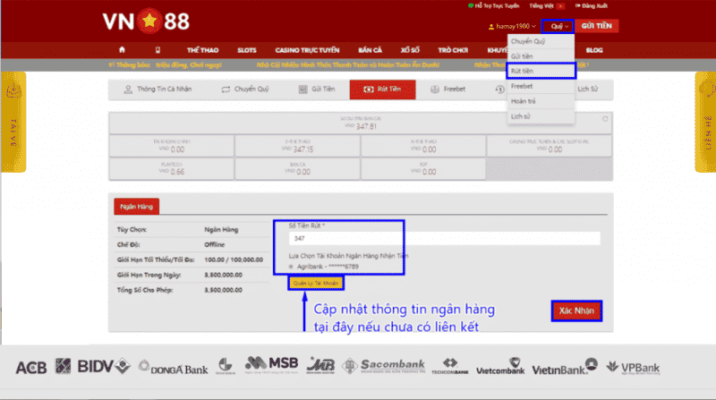
Task: Choose Gửi tiền from the Quỹ menu
Action: point(541,56)
